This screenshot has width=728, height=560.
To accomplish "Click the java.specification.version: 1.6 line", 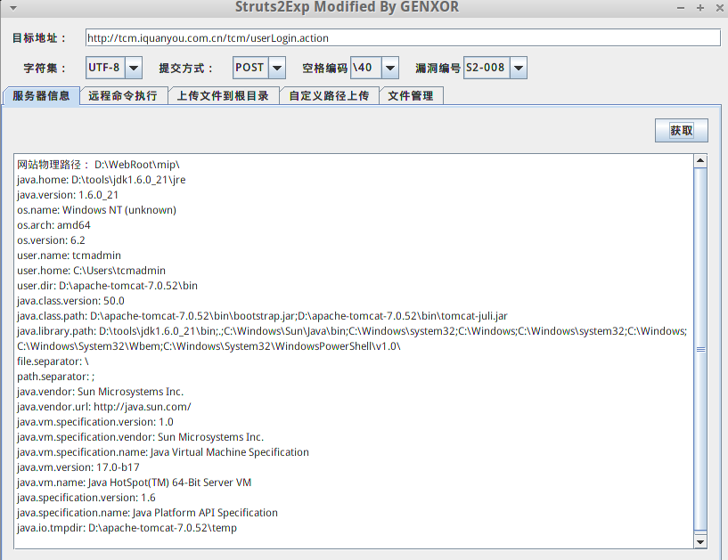I will pyautogui.click(x=86, y=498).
